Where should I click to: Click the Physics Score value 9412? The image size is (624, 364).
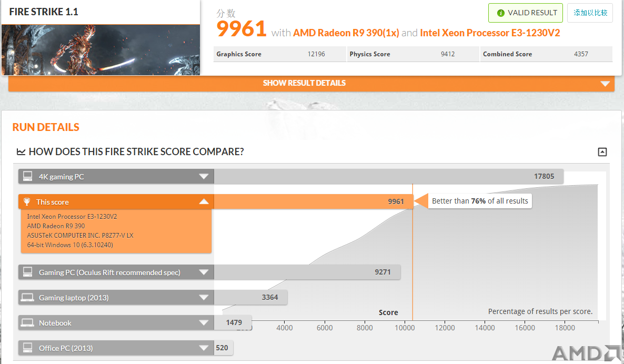[x=448, y=54]
